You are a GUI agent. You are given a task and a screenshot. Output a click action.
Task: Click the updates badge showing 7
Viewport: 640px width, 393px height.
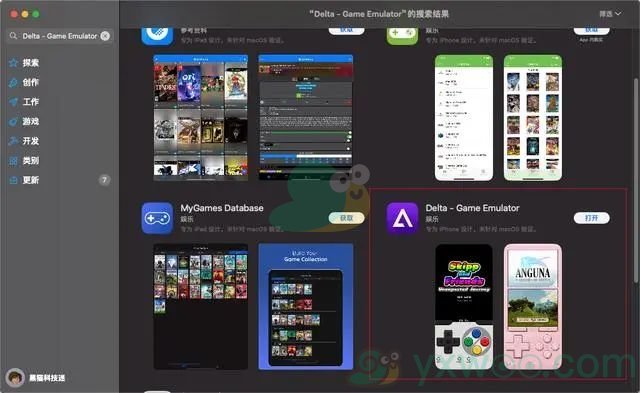[x=104, y=180]
